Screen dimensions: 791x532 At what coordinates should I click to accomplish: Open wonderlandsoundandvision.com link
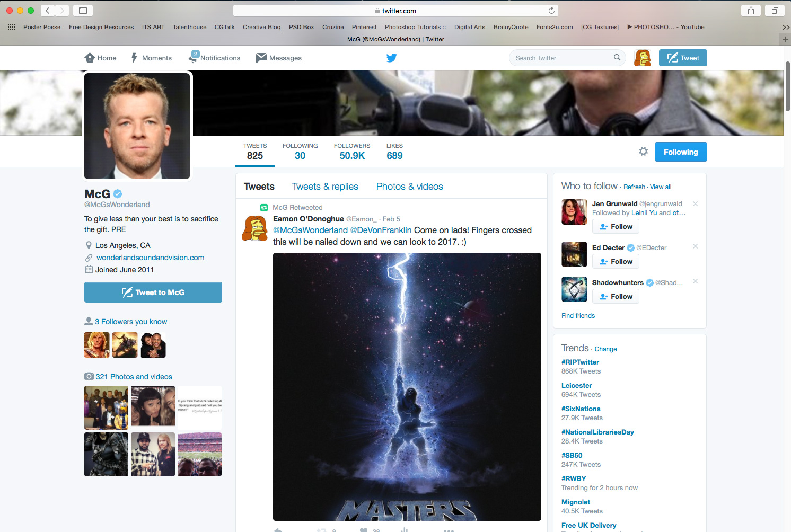pos(150,258)
